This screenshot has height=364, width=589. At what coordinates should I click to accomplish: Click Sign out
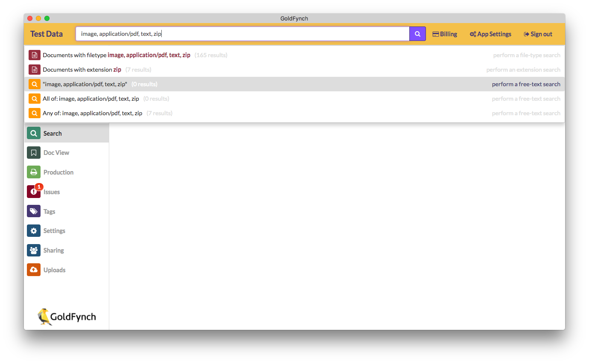click(537, 34)
